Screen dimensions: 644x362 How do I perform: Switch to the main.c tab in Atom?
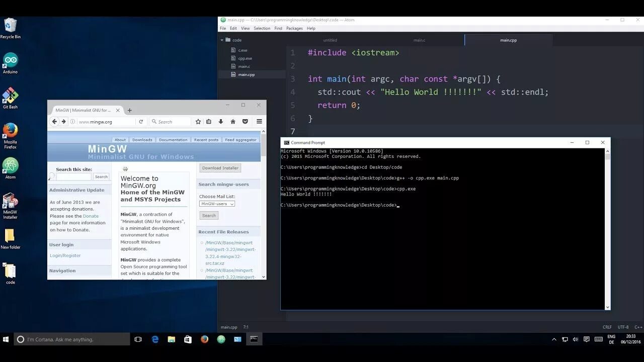coord(419,40)
